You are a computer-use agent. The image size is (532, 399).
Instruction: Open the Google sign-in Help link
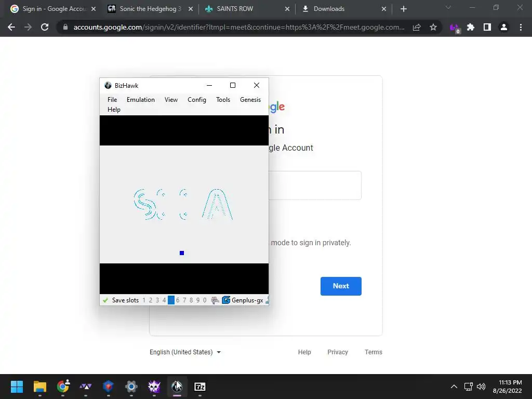(304, 352)
